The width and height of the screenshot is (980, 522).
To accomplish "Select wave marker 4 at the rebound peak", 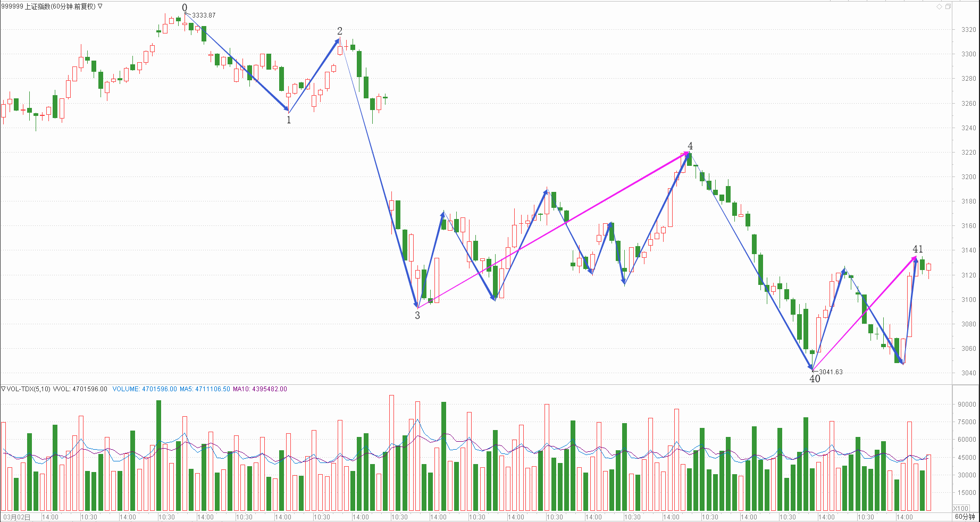I will (690, 146).
